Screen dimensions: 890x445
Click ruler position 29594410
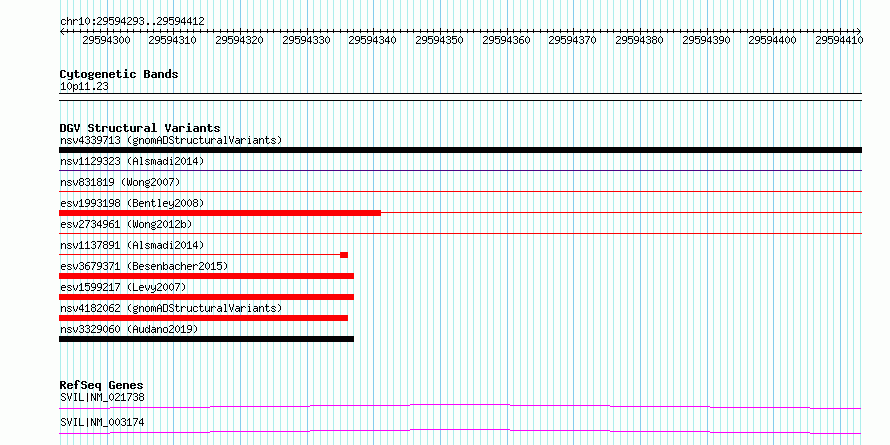[839, 40]
